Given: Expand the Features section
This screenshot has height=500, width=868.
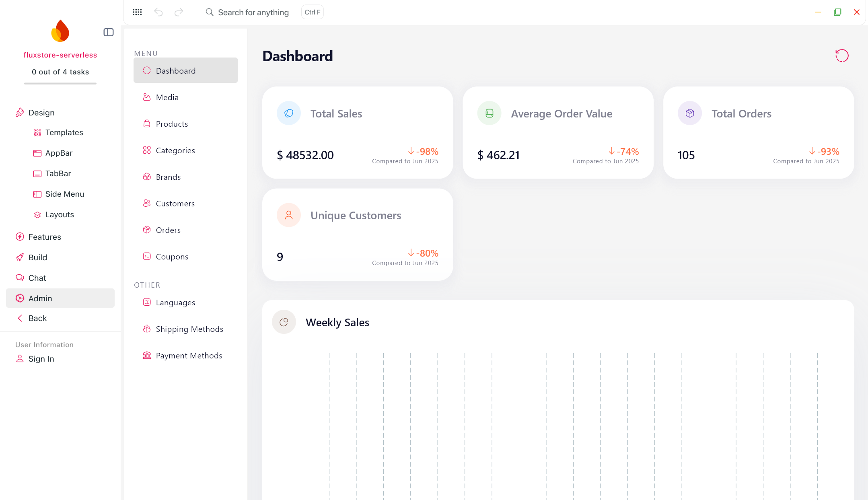Looking at the screenshot, I should coord(44,237).
